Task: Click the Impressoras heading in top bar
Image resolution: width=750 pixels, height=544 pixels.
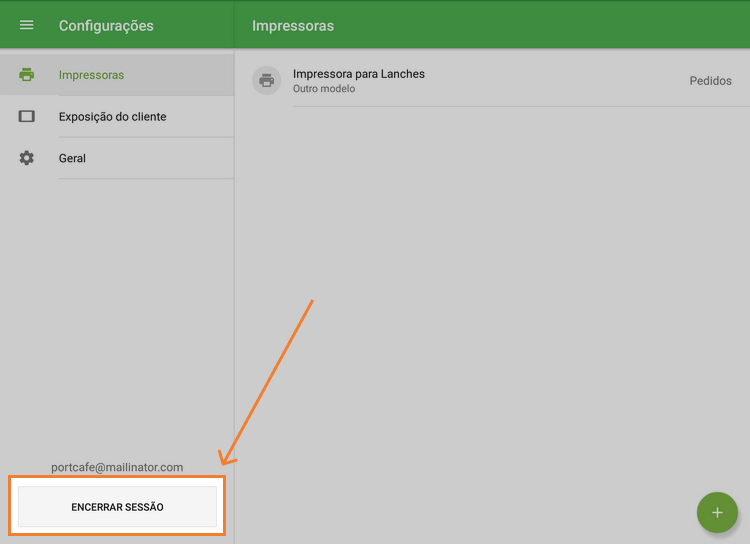Action: (293, 25)
